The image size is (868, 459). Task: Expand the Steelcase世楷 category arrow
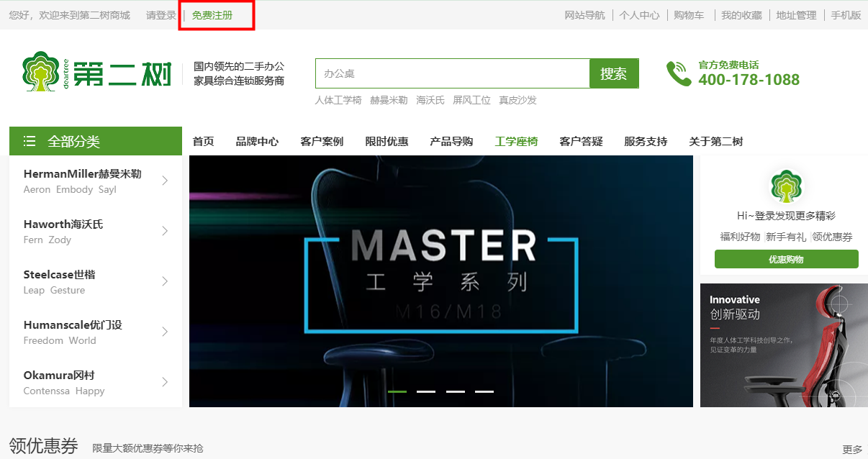(x=165, y=281)
